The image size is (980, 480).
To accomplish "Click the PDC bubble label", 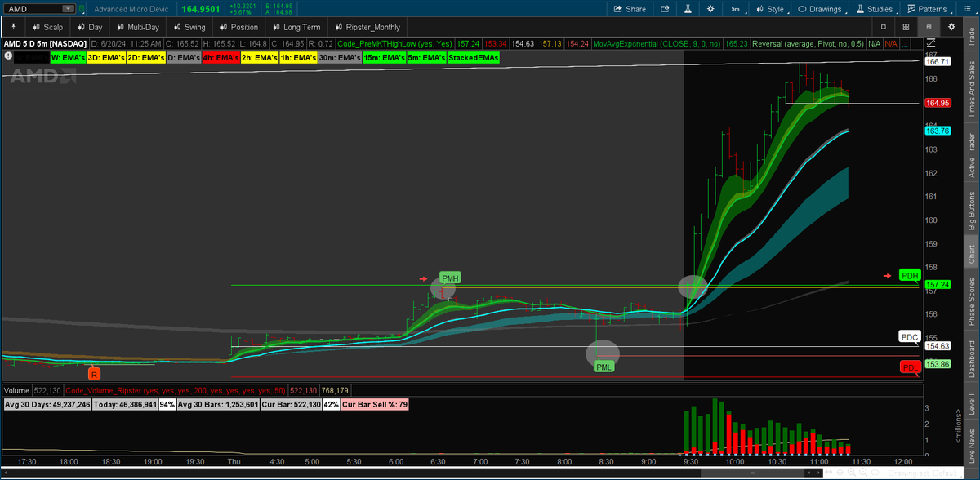I will point(910,336).
